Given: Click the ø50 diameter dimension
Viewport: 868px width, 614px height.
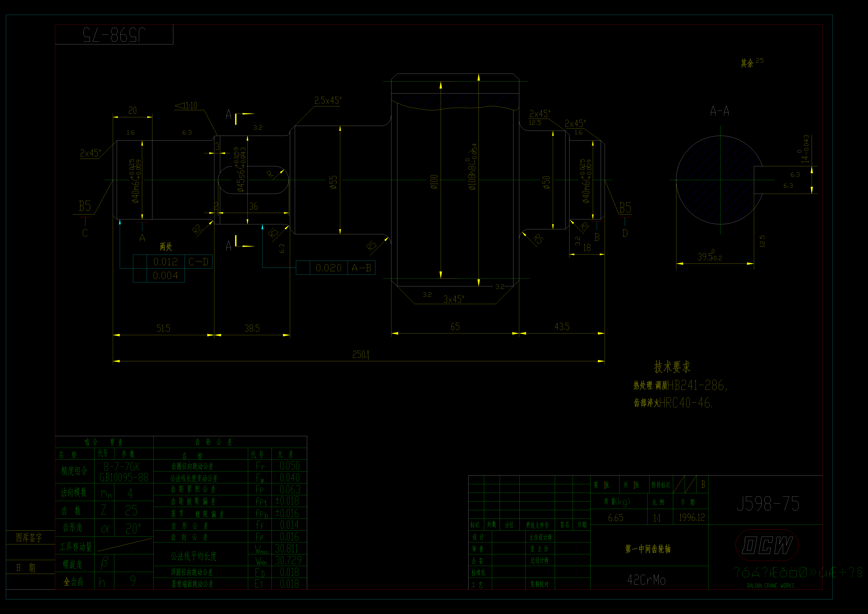Looking at the screenshot, I should click(x=546, y=182).
